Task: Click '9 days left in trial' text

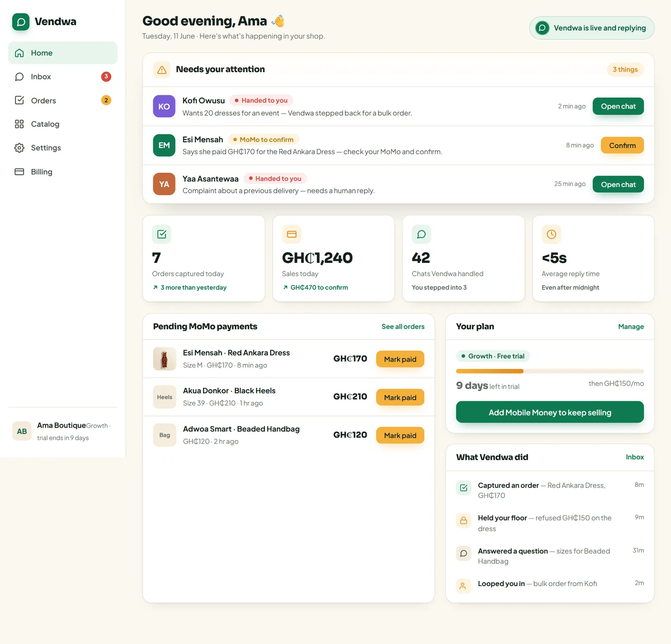Action: (488, 386)
